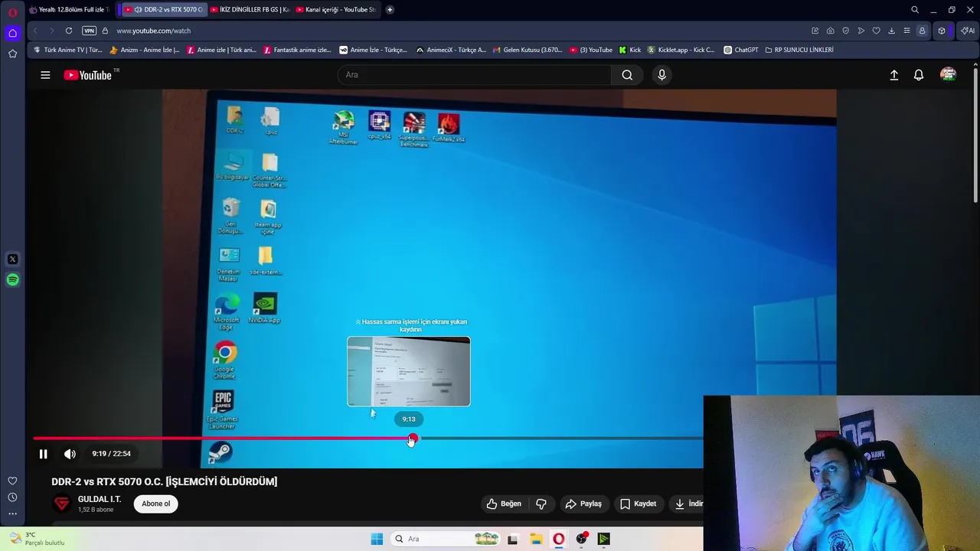The width and height of the screenshot is (980, 551).
Task: Click the red scrubber handle on the progress bar
Action: (413, 439)
